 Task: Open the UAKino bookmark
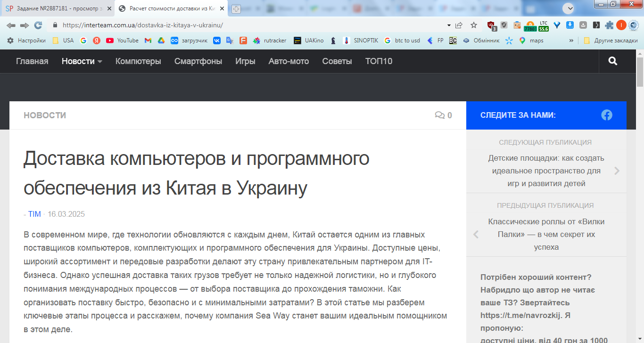(x=309, y=41)
